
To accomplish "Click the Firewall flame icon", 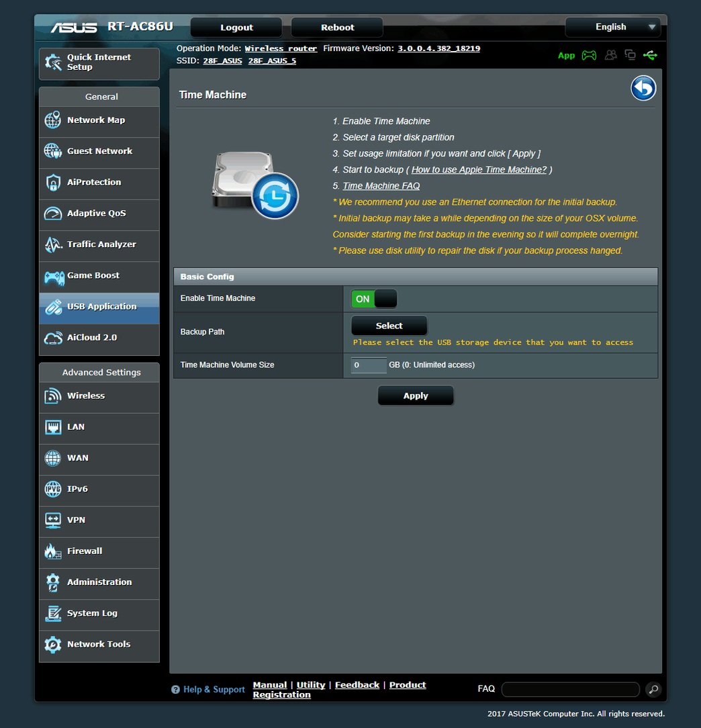I will point(53,551).
